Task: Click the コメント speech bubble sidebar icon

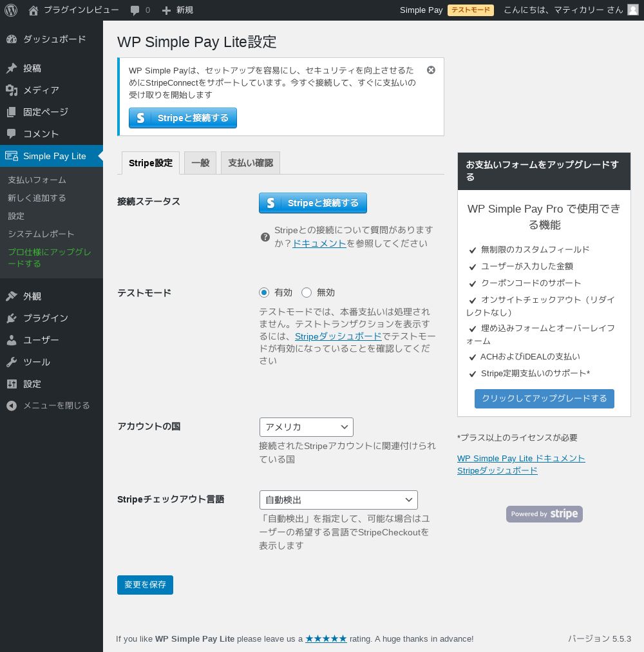Action: point(12,134)
